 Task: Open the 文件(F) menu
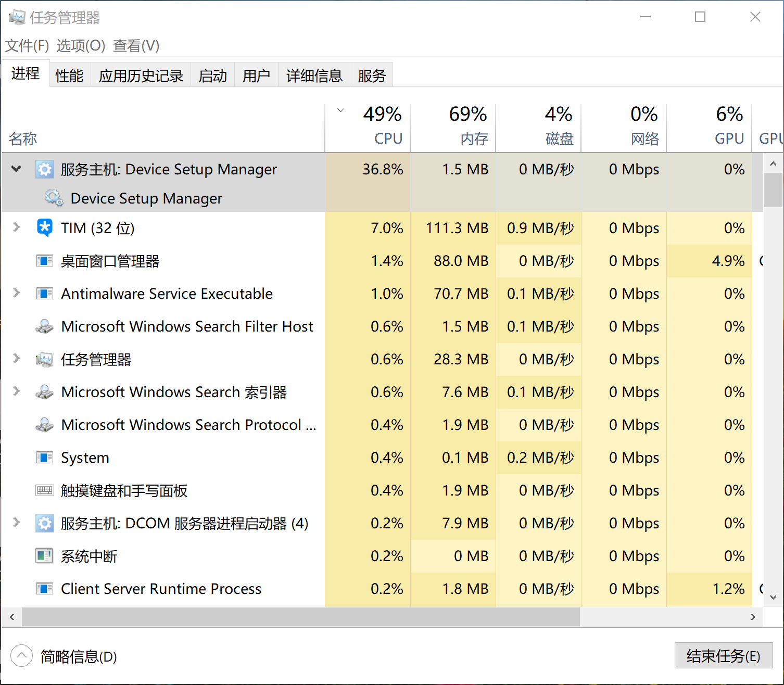click(x=27, y=46)
